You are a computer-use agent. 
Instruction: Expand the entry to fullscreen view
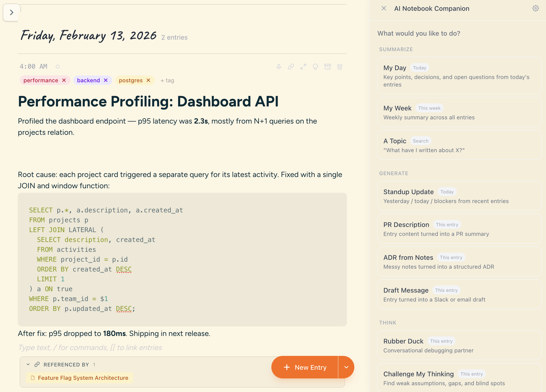(303, 67)
